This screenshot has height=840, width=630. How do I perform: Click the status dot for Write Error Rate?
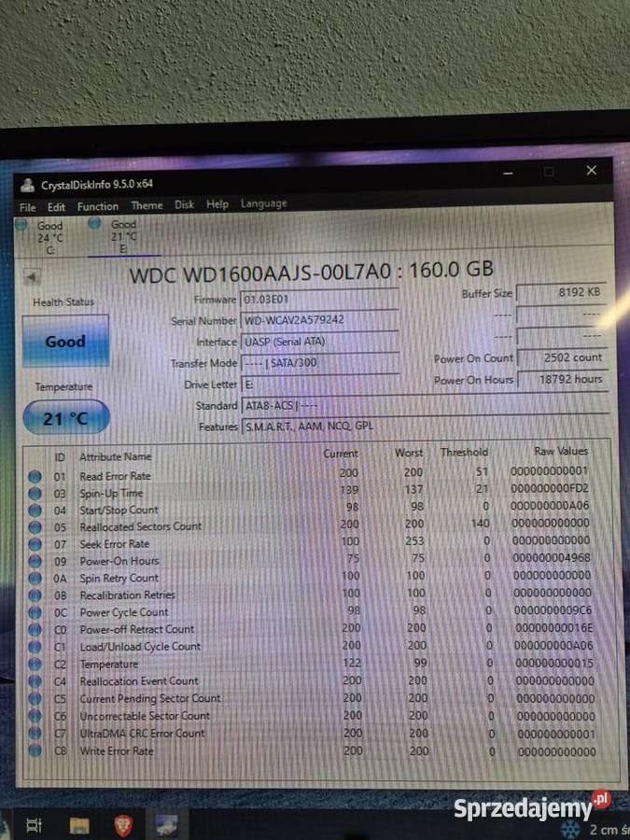click(x=35, y=750)
